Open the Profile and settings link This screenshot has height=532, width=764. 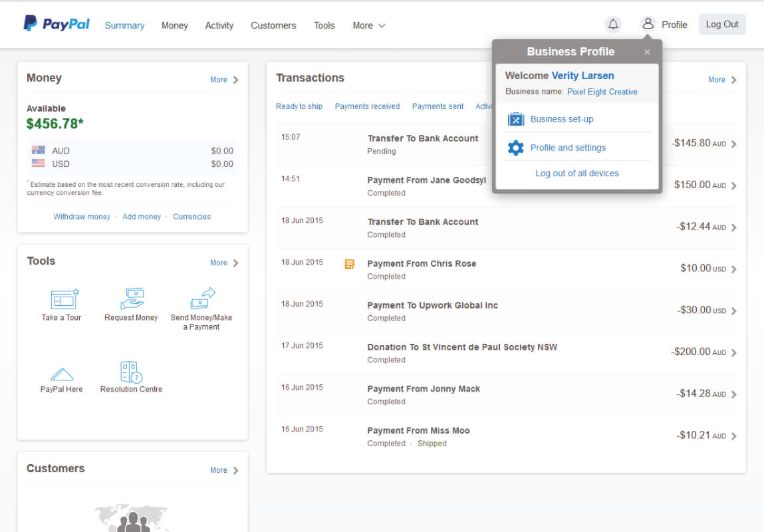[x=568, y=148]
